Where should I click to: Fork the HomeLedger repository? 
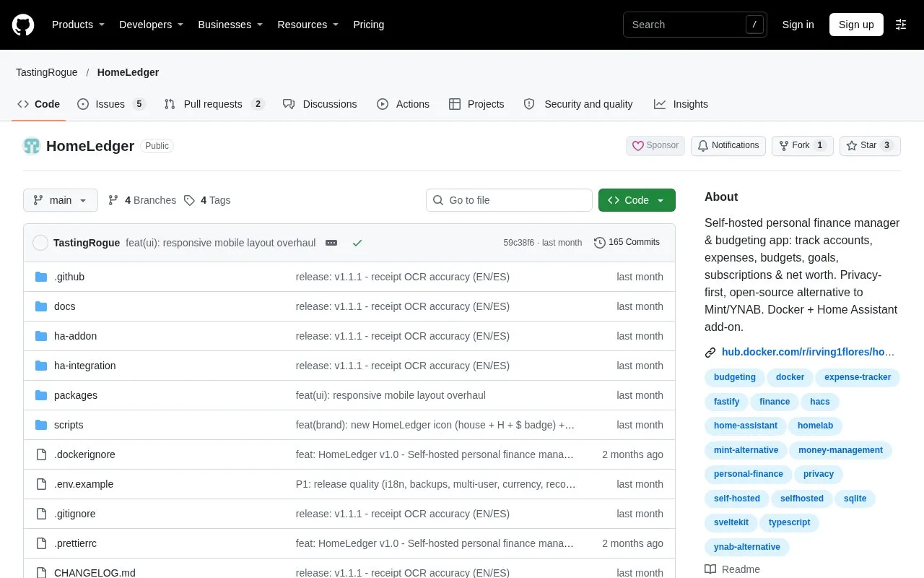point(803,145)
